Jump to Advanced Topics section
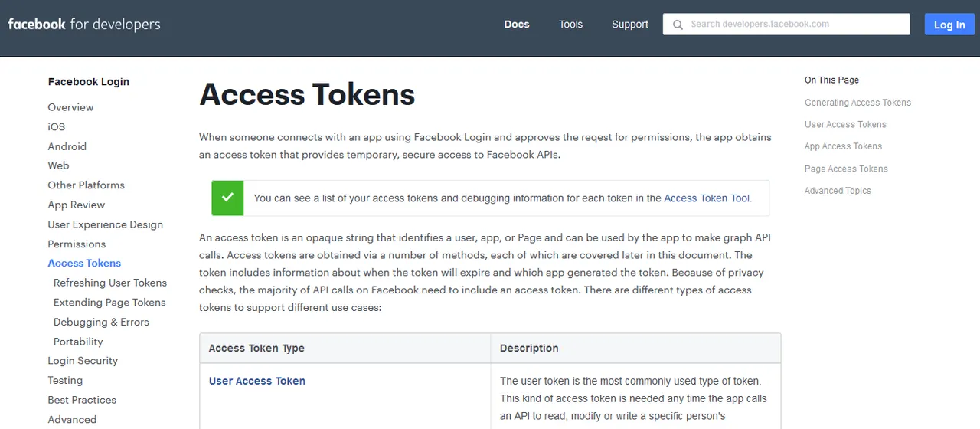 [838, 191]
